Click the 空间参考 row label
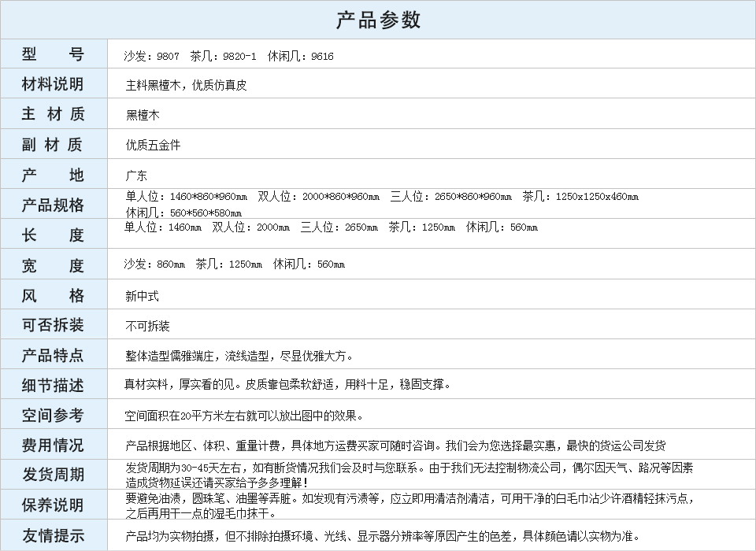This screenshot has width=756, height=551. click(x=53, y=415)
